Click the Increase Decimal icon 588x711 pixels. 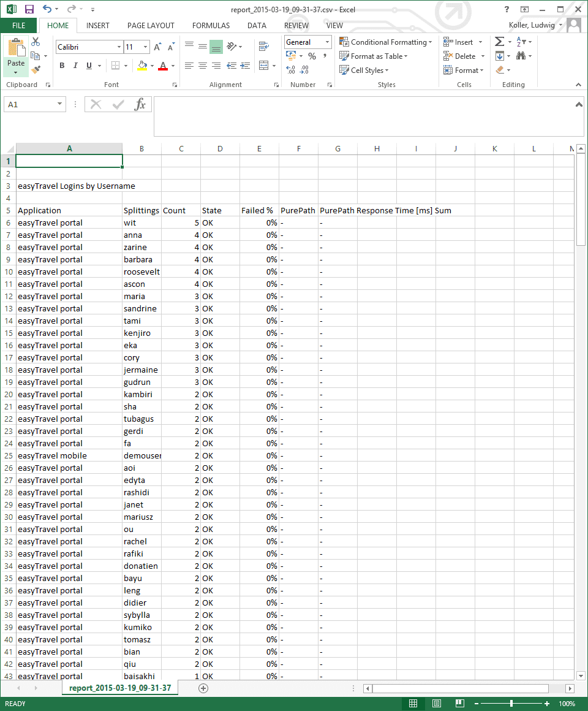point(291,70)
